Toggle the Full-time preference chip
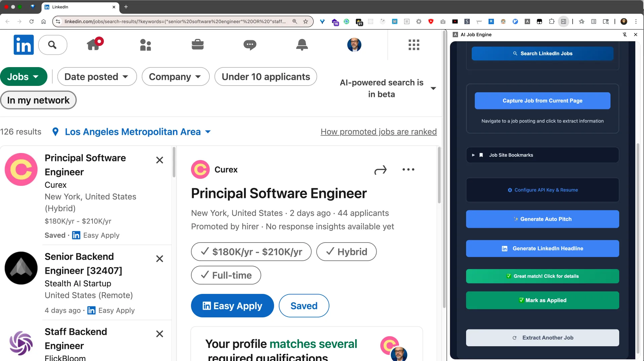Viewport: 644px width, 361px height. (226, 275)
